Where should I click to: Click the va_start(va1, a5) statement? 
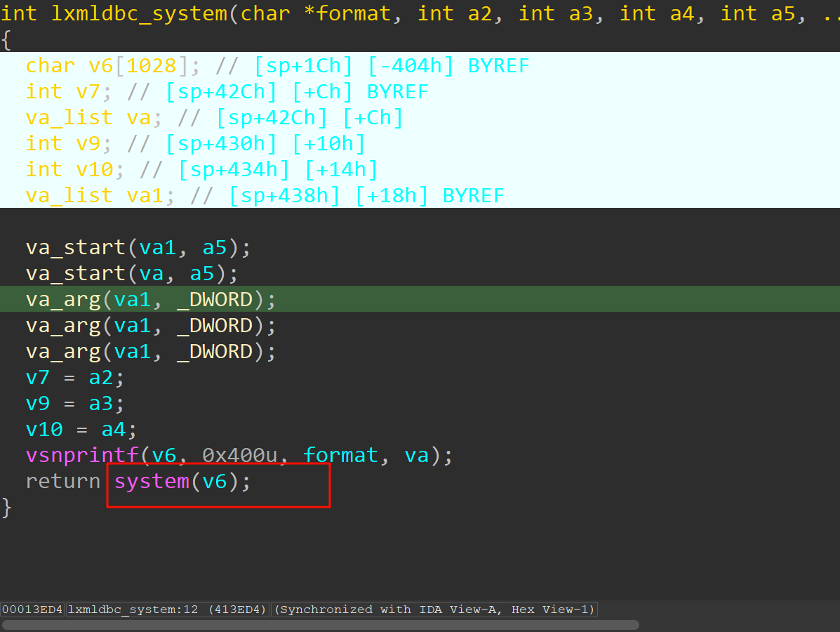[x=138, y=247]
